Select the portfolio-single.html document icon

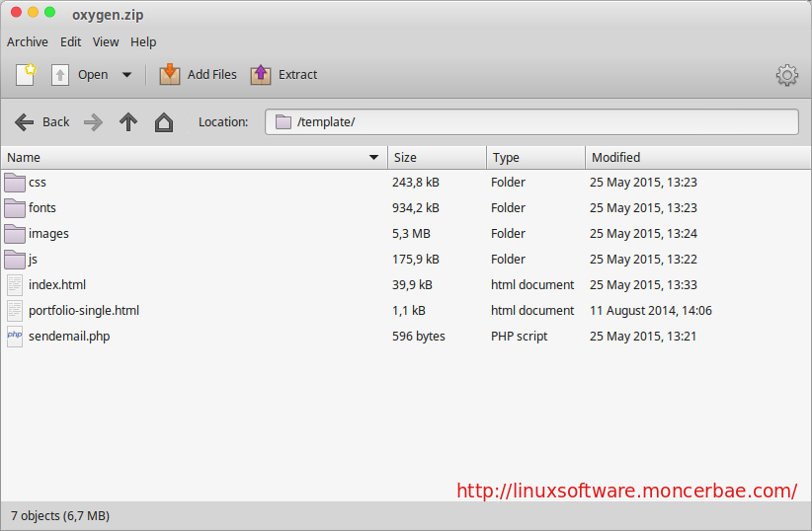[15, 311]
